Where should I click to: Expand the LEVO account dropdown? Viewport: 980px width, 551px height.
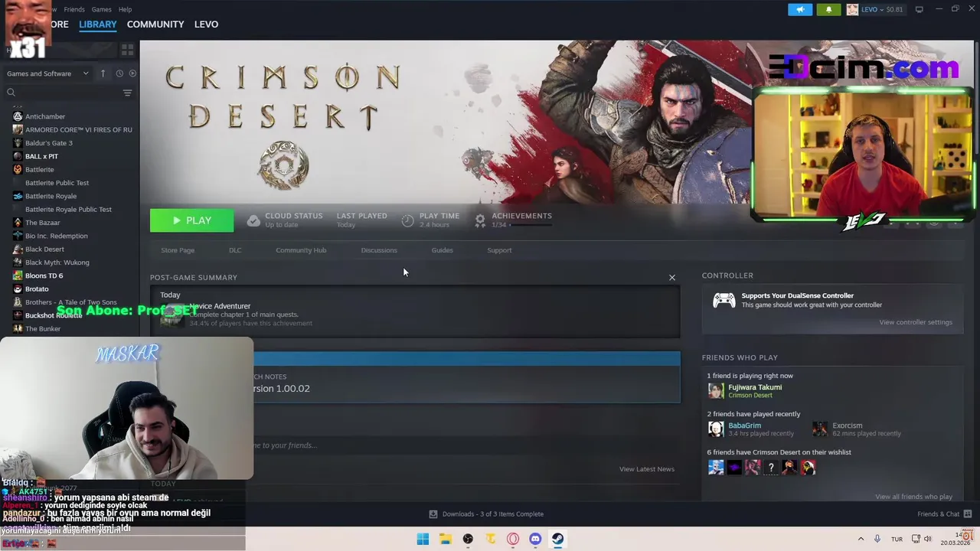click(x=881, y=9)
